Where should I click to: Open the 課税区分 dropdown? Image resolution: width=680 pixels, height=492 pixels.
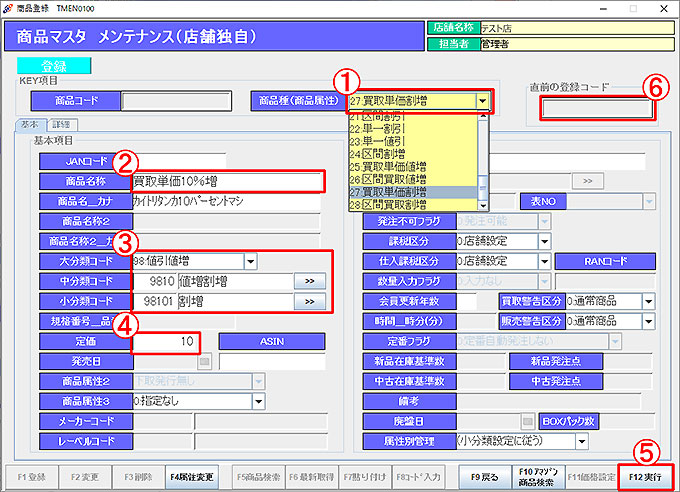pyautogui.click(x=545, y=241)
